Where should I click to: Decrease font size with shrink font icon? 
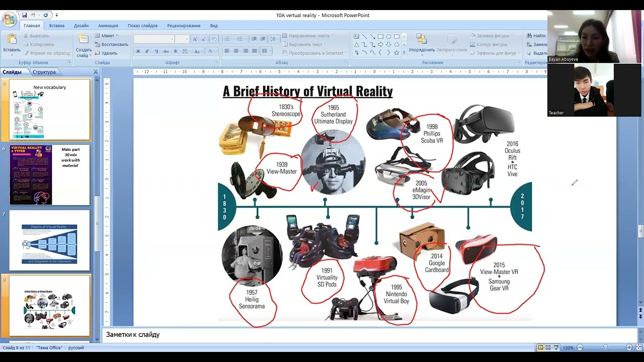[x=204, y=39]
